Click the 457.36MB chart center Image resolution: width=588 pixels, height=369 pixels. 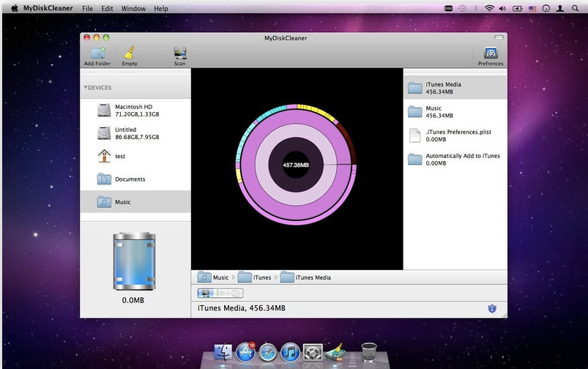(x=296, y=165)
